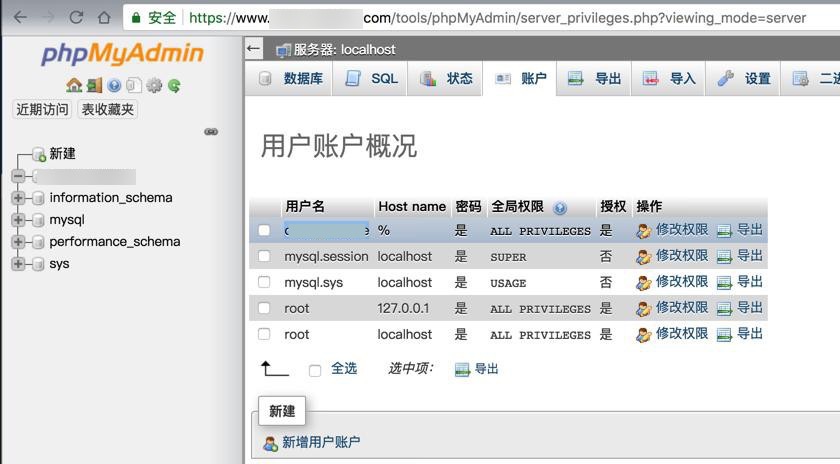840x464 pixels.
Task: Click the 表收藏夹 button
Action: 108,109
